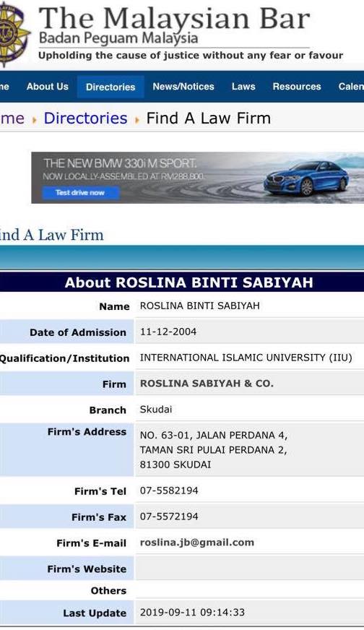The width and height of the screenshot is (364, 630).
Task: Go to the Laws section
Action: pos(243,87)
